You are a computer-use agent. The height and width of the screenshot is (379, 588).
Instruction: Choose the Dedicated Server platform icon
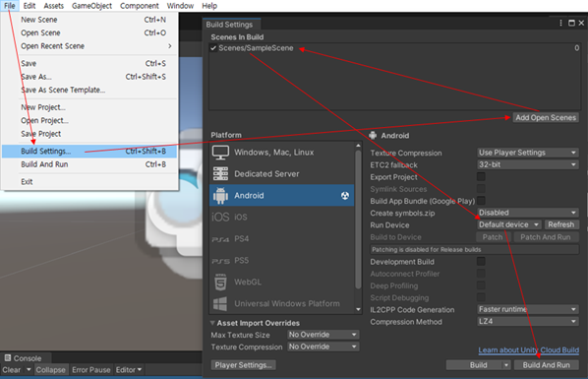pyautogui.click(x=220, y=174)
